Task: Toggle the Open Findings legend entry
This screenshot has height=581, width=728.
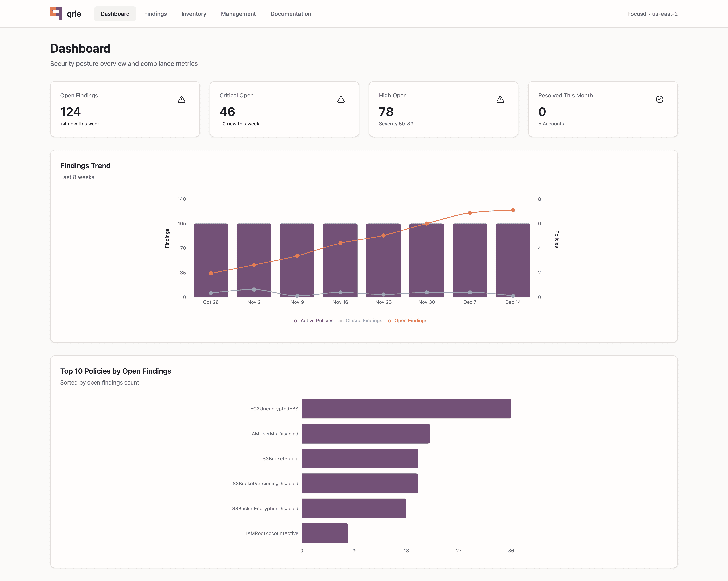Action: (411, 320)
